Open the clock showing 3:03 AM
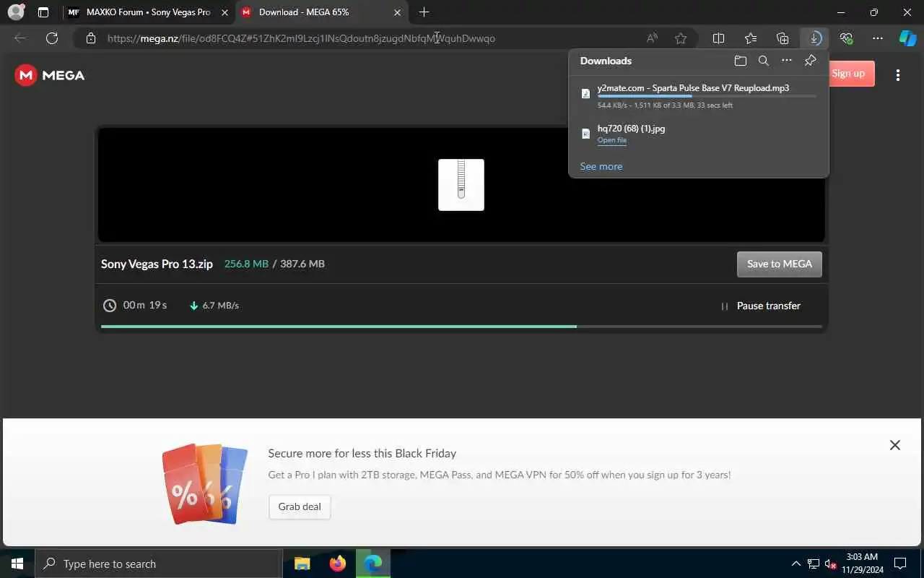 862,564
